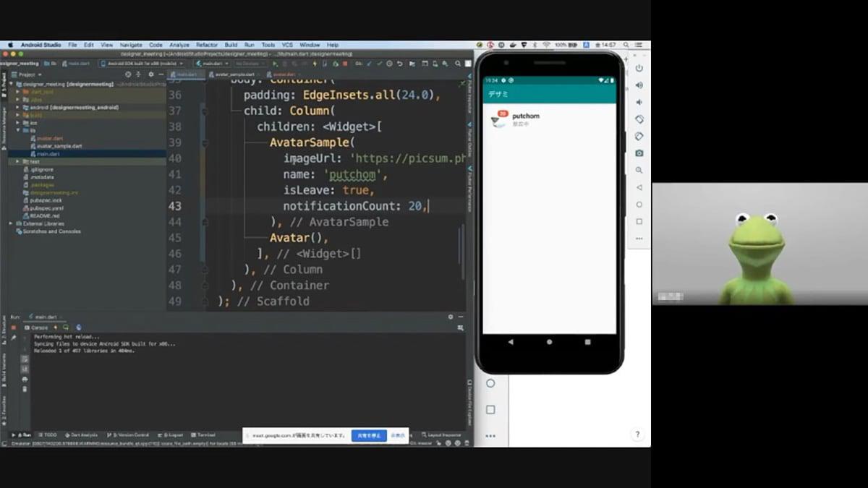
Task: Stop the running app in Run panel
Action: 13,328
